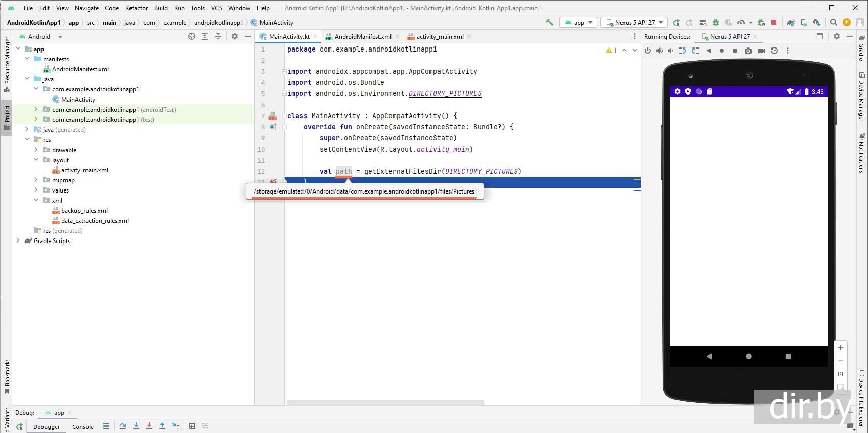Viewport: 868px width, 433px height.
Task: Click the Search Everywhere magnifier icon
Action: (x=834, y=22)
